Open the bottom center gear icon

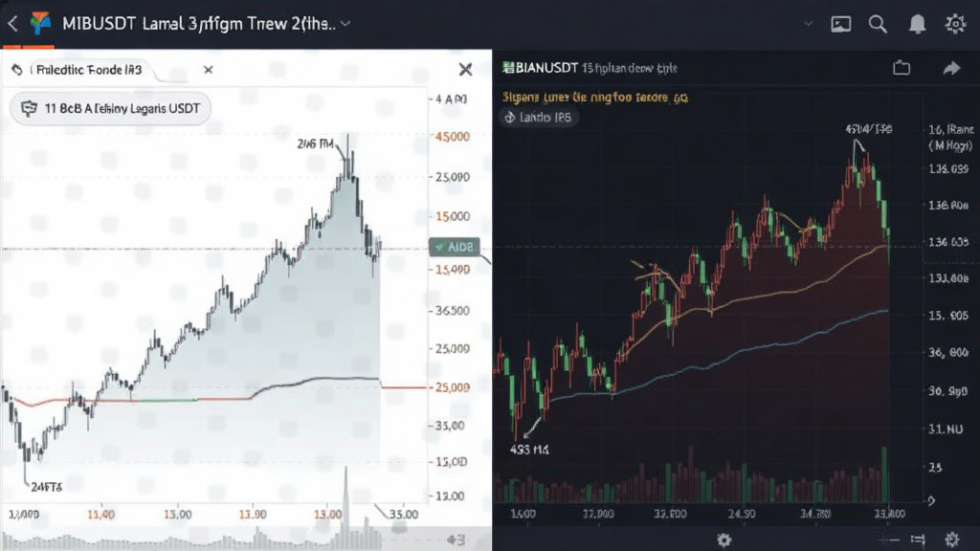724,540
